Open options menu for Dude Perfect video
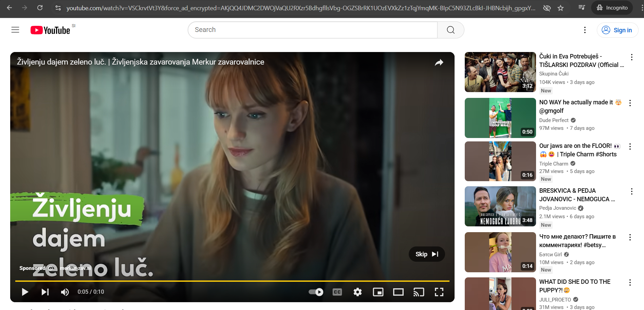This screenshot has height=310, width=644. coord(630,103)
